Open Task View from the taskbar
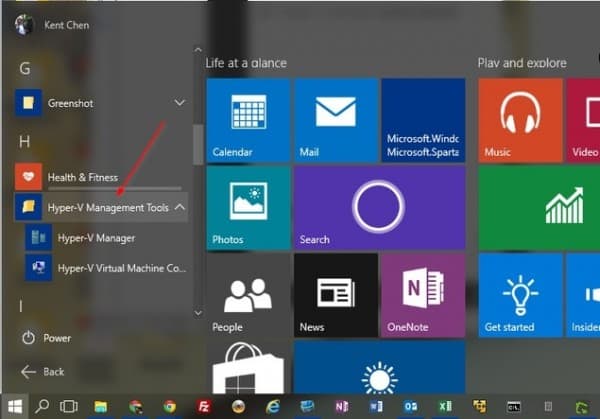Viewport: 600px width, 419px height. [x=69, y=406]
